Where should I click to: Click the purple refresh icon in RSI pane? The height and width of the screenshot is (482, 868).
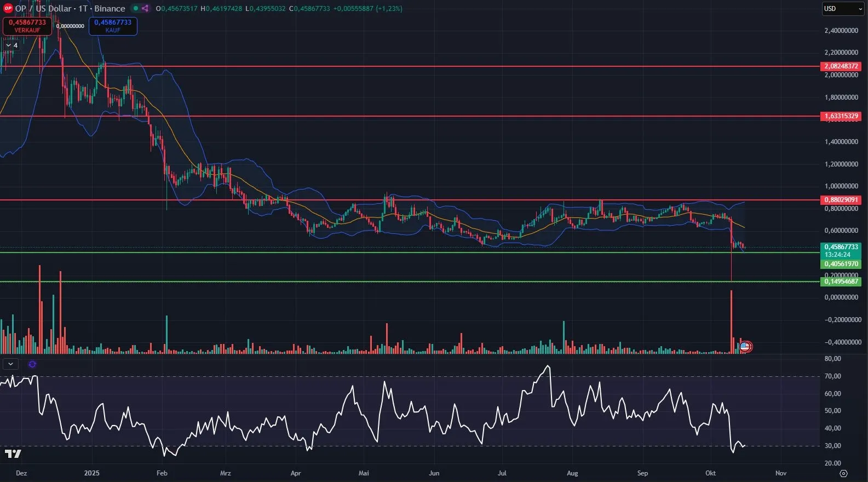coord(32,364)
